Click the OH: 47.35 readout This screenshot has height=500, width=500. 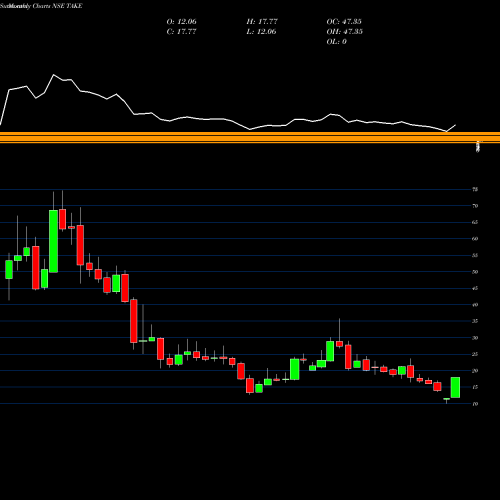[344, 32]
